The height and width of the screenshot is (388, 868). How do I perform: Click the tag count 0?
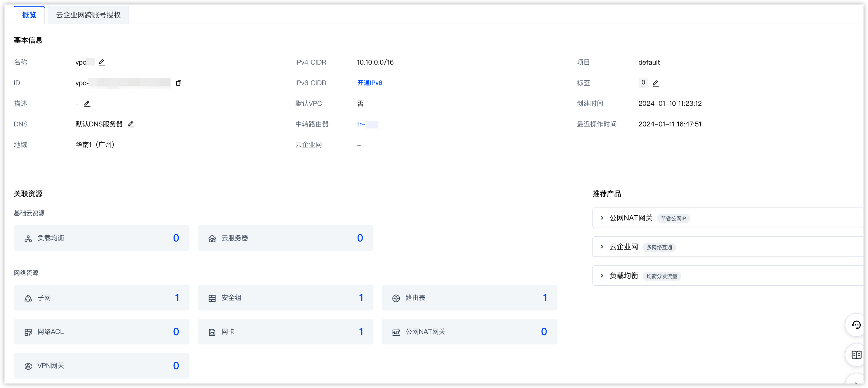coord(643,83)
